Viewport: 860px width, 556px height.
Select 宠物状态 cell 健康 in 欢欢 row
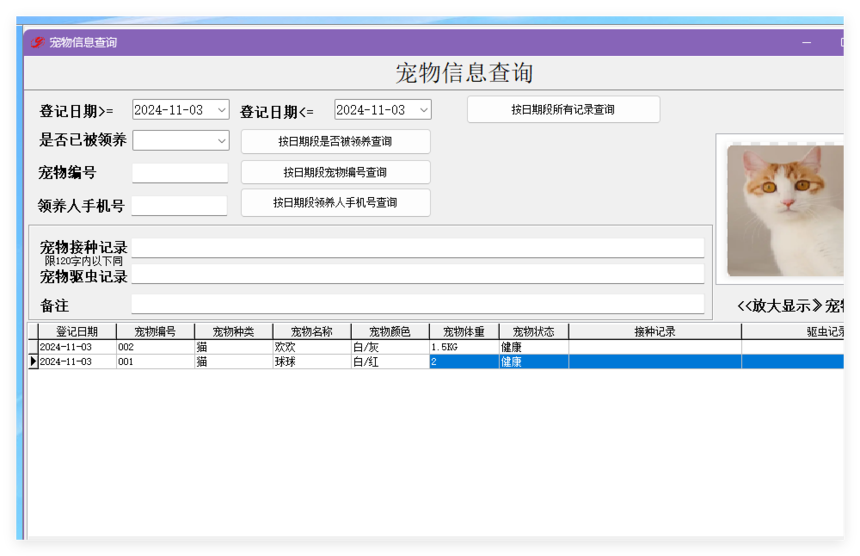click(534, 347)
